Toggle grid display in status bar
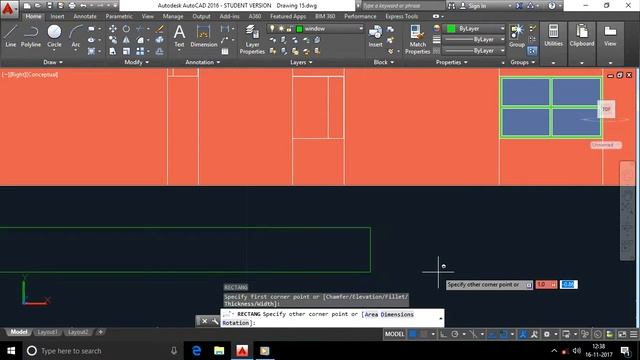The image size is (640, 360). [x=413, y=334]
